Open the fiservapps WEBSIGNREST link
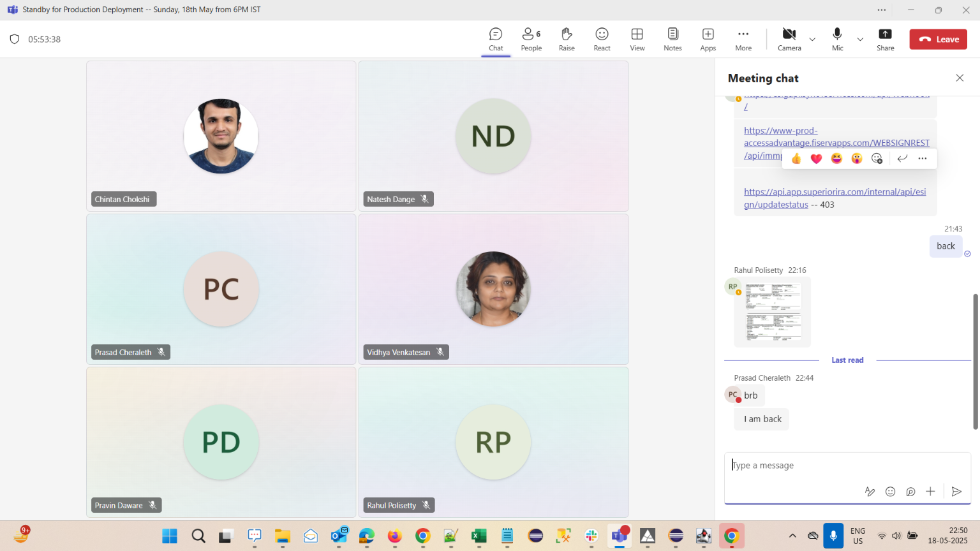This screenshot has width=980, height=551. click(836, 143)
